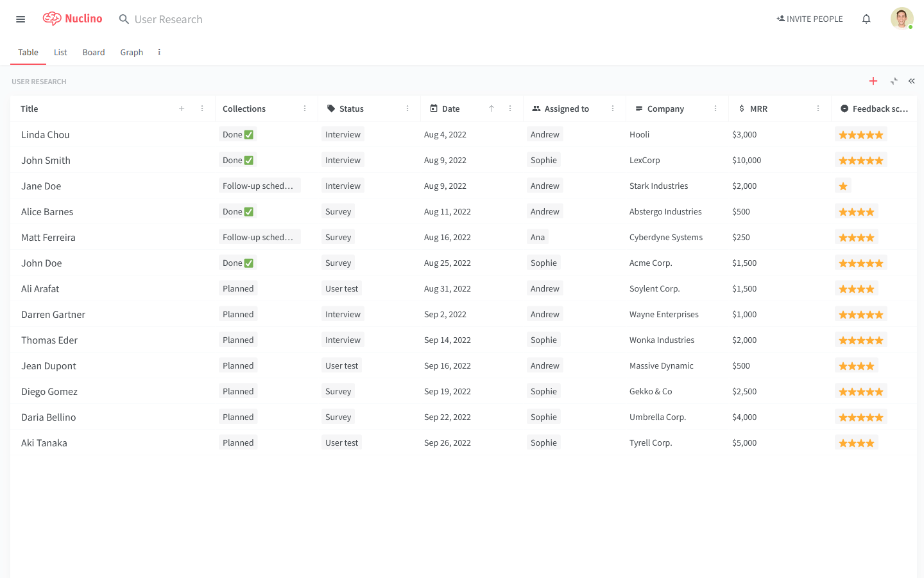Switch to the Table tab
The image size is (924, 578).
point(28,53)
